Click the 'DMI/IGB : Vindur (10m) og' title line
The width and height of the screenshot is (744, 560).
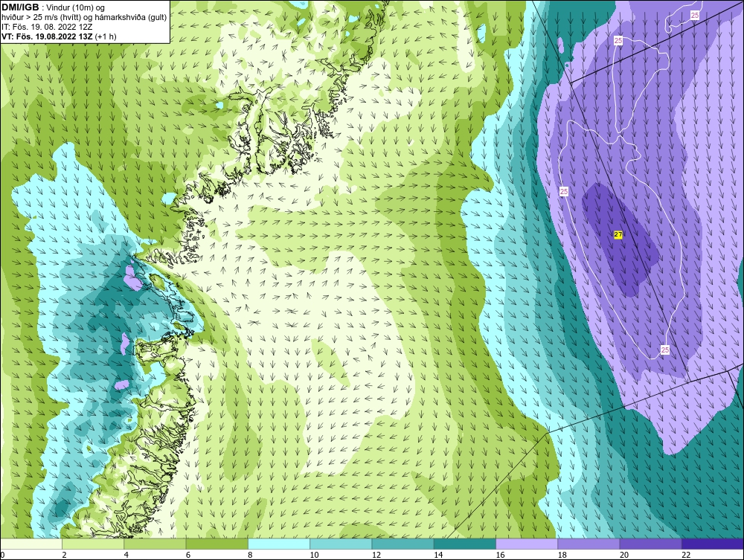54,7
